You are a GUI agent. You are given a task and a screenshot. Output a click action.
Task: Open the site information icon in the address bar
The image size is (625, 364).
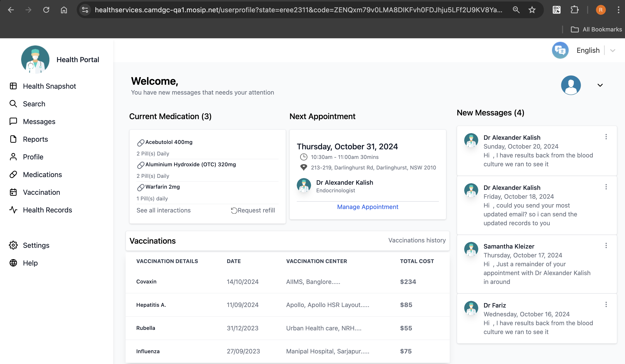85,10
